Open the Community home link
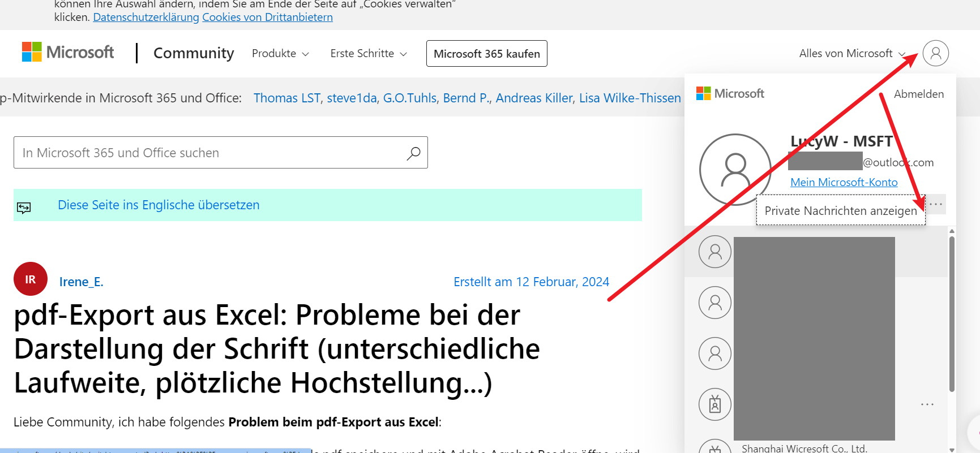The width and height of the screenshot is (980, 453). pos(194,53)
